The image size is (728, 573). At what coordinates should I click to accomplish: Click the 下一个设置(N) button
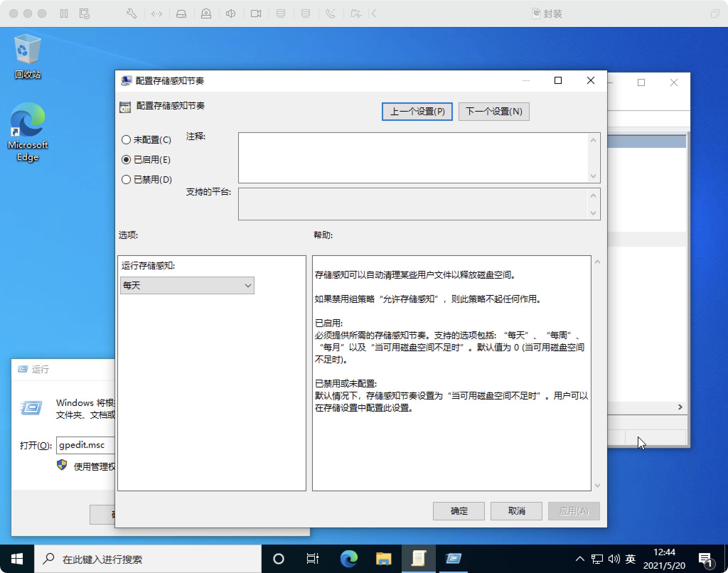(x=494, y=112)
